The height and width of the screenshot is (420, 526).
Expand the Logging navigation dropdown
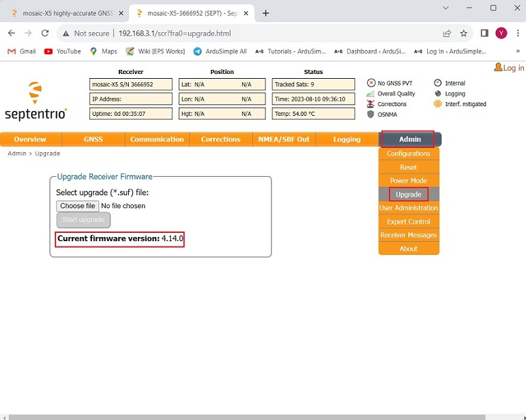346,139
